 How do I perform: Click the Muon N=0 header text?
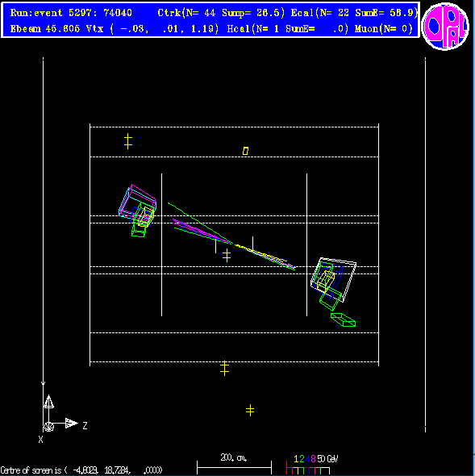click(x=384, y=29)
